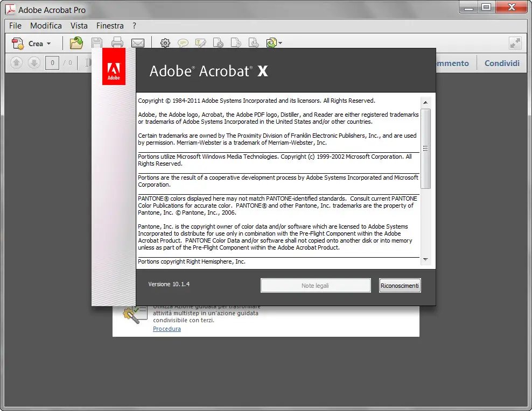This screenshot has height=411, width=532.
Task: Click the open file folder icon
Action: point(76,43)
